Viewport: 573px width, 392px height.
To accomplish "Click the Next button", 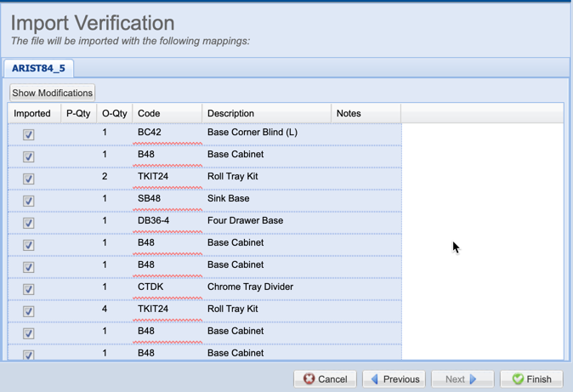I will click(x=462, y=379).
